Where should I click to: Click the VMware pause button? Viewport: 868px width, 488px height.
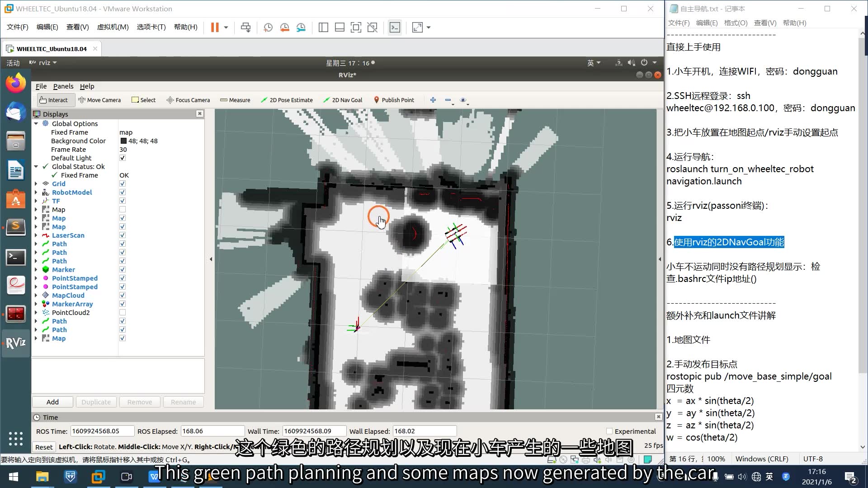pyautogui.click(x=215, y=28)
